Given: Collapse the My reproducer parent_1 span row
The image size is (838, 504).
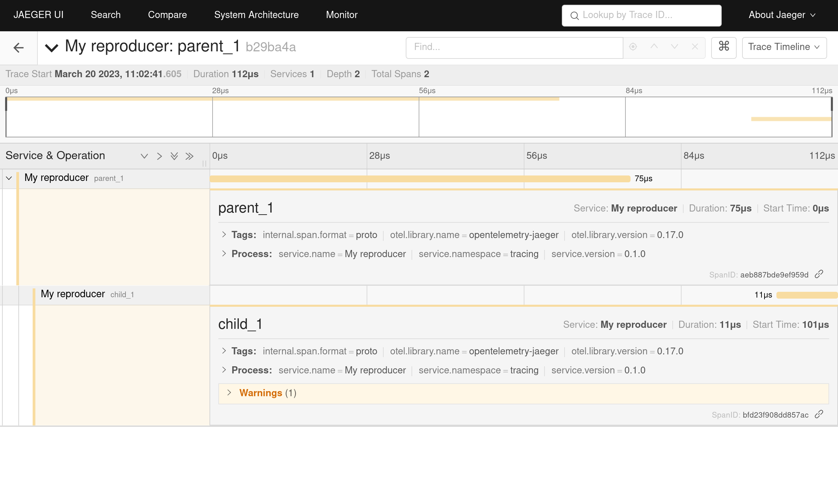Looking at the screenshot, I should tap(9, 178).
